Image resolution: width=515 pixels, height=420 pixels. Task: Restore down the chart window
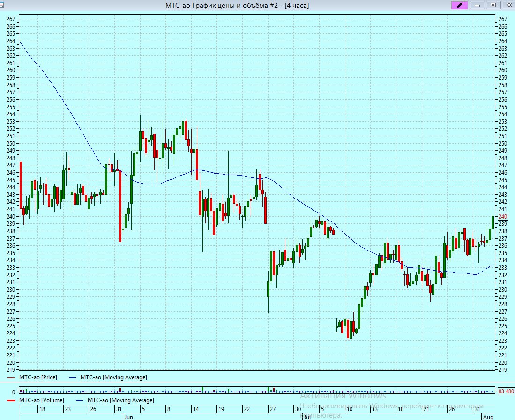click(x=493, y=5)
